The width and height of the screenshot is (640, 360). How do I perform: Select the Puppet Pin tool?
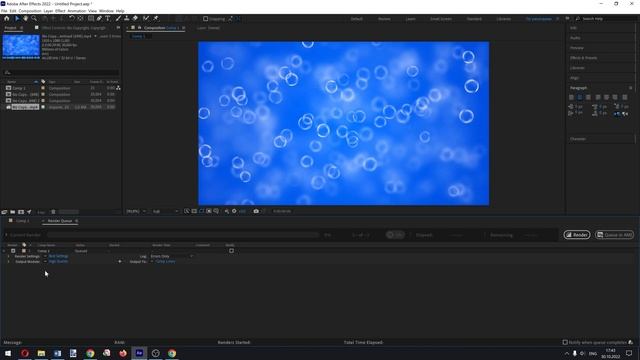(x=156, y=18)
